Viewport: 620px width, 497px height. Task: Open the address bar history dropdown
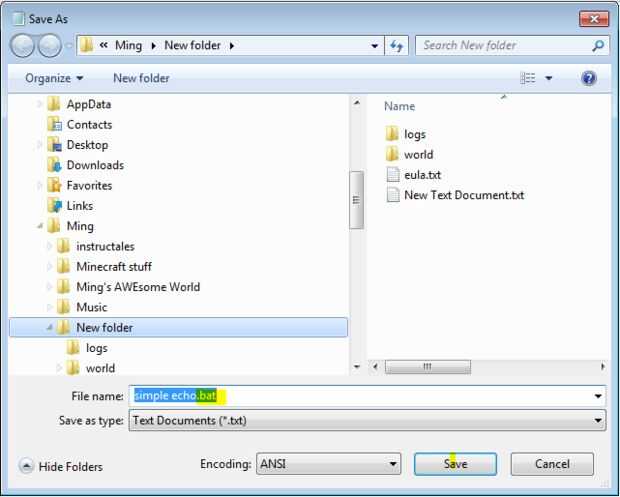point(374,46)
